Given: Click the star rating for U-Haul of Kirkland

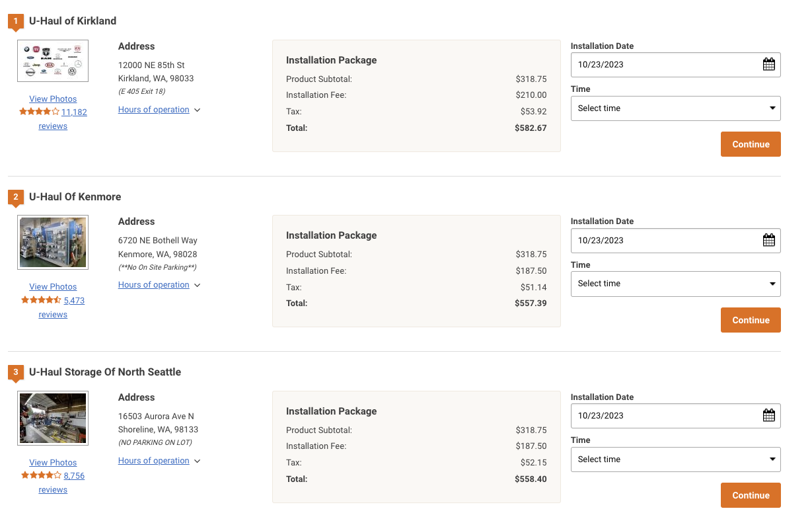Looking at the screenshot, I should [39, 112].
